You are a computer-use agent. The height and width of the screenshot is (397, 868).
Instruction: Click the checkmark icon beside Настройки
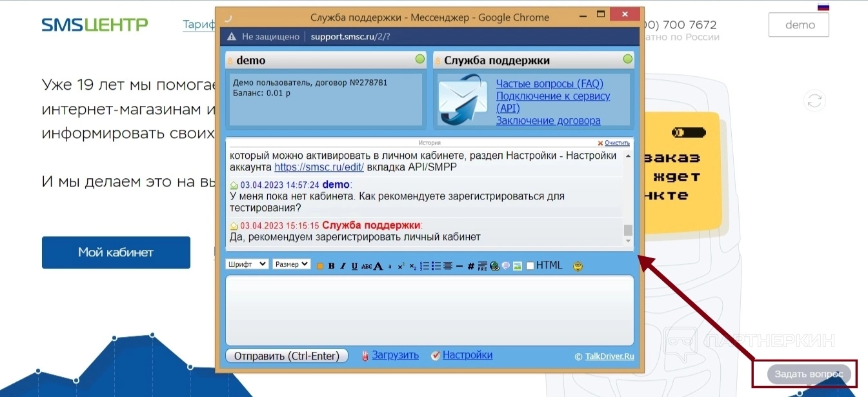click(x=436, y=356)
